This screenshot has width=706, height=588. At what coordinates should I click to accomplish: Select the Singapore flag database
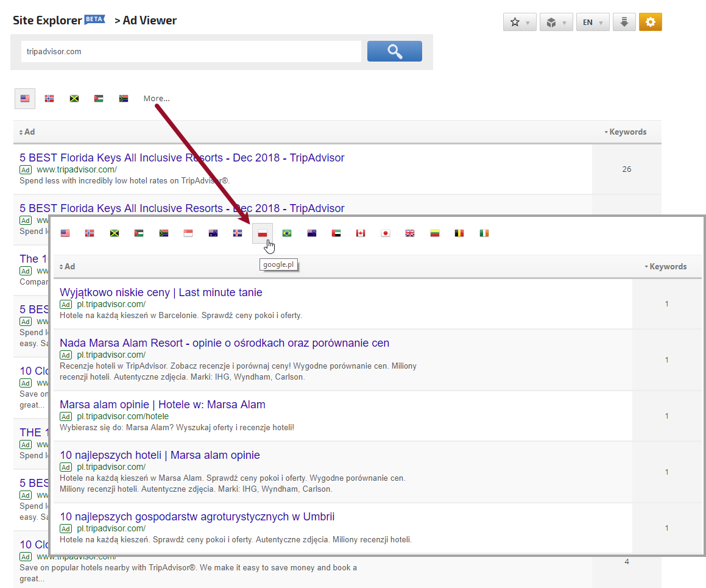click(188, 233)
